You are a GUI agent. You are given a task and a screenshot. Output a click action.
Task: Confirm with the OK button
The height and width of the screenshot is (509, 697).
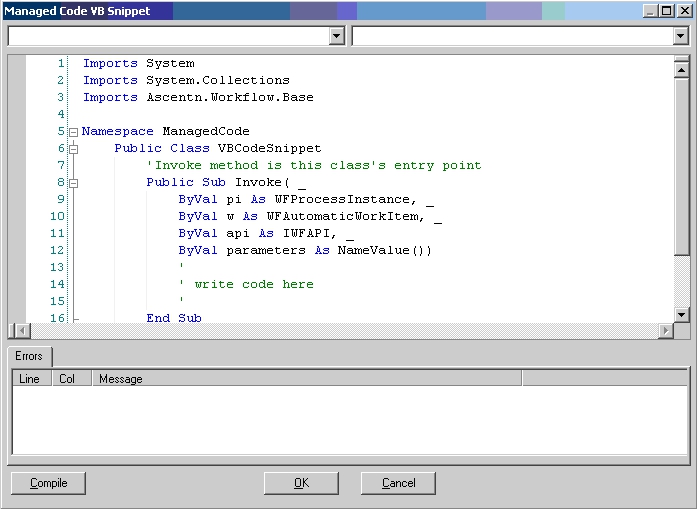tap(301, 483)
